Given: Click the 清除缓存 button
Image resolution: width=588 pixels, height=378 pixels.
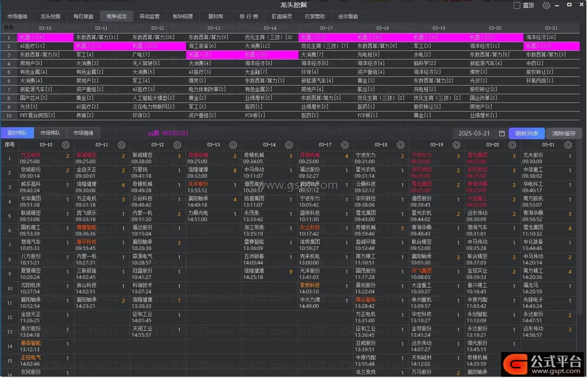Looking at the screenshot, I should 564,133.
